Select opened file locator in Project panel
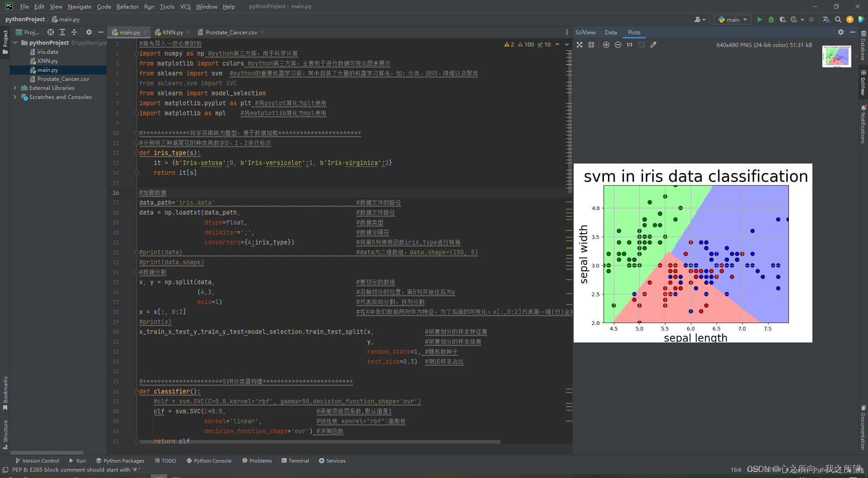The image size is (868, 478). (51, 32)
